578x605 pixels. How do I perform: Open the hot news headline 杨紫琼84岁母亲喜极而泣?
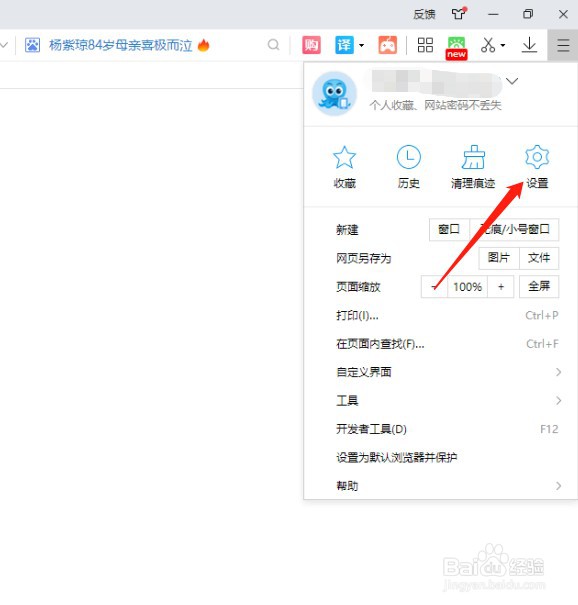[120, 45]
